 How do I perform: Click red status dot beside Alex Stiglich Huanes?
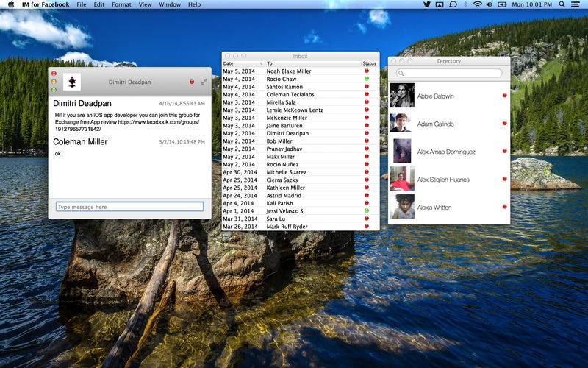(x=504, y=179)
